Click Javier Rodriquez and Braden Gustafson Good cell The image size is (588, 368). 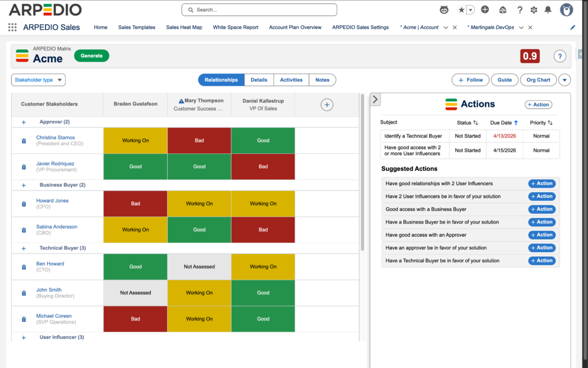pyautogui.click(x=135, y=167)
